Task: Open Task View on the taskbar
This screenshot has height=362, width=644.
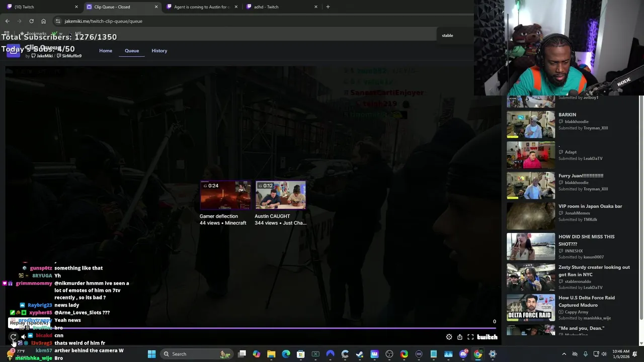Action: pos(242,354)
